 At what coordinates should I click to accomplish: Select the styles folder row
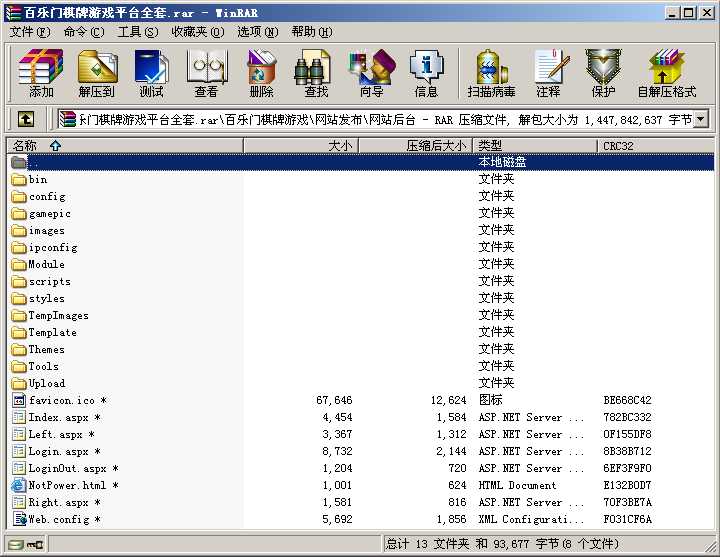point(361,298)
